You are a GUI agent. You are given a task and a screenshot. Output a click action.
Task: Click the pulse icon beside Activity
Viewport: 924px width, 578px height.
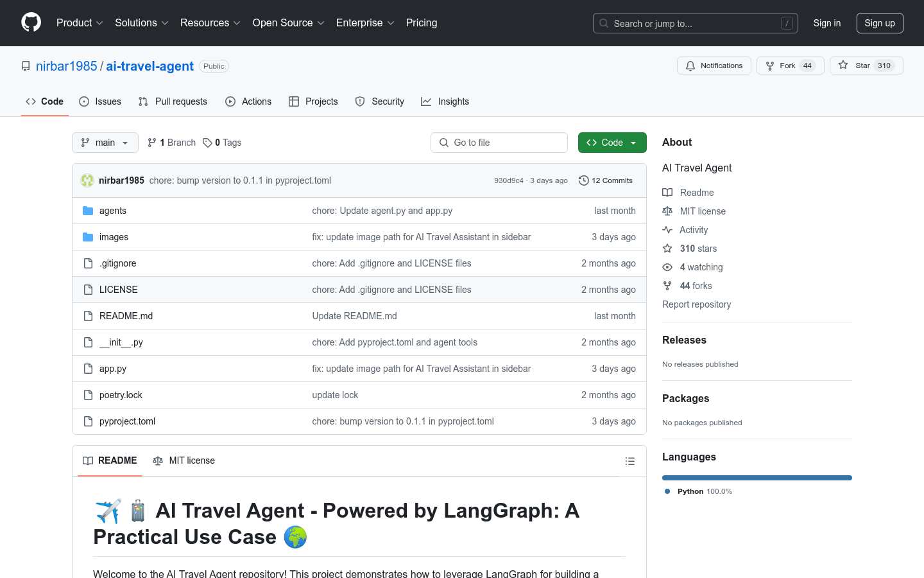667,230
